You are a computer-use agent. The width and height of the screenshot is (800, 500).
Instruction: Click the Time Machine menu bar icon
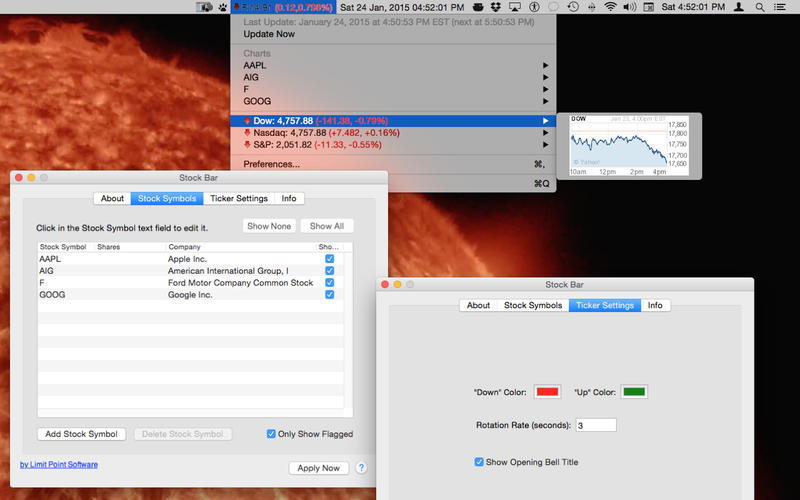tap(573, 7)
